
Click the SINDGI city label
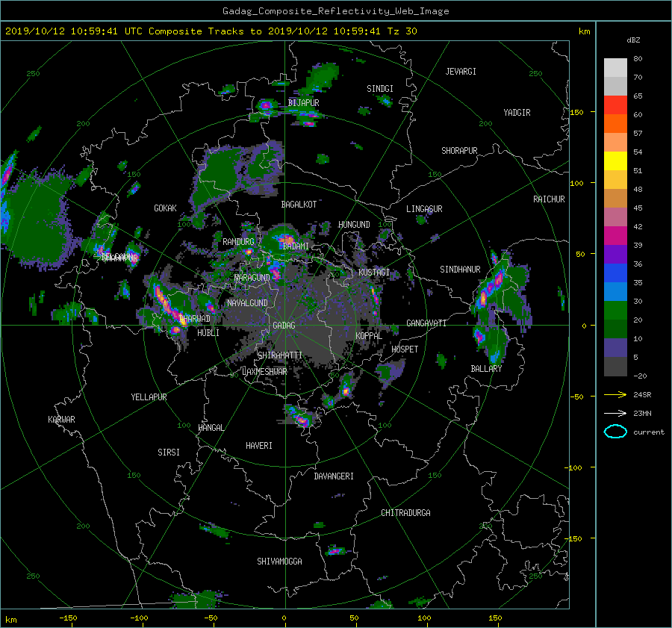pyautogui.click(x=380, y=89)
